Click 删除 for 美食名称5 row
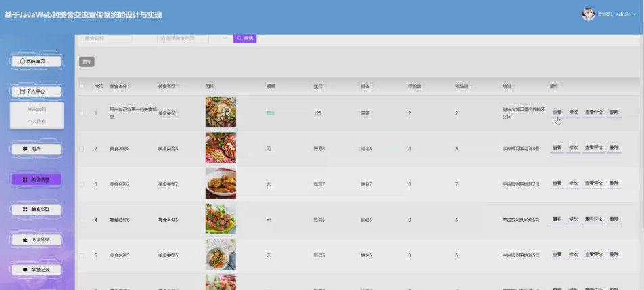 click(614, 255)
